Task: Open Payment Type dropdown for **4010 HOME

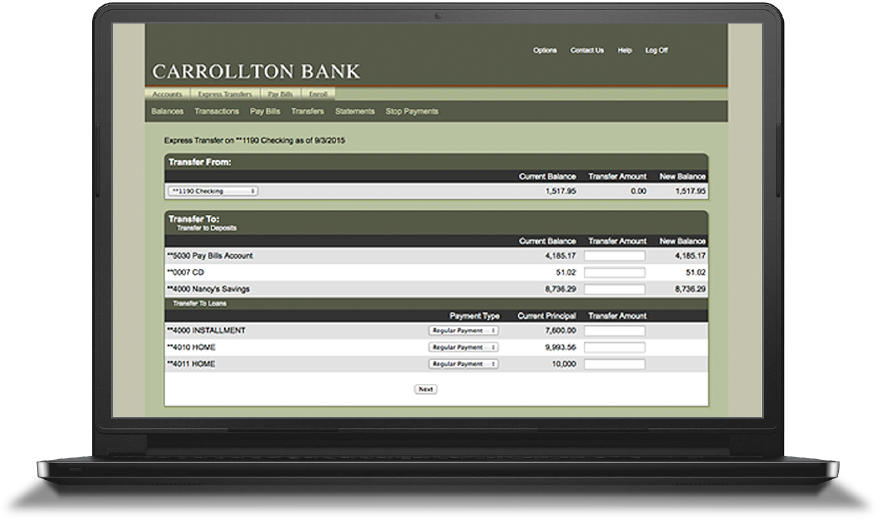Action: pyautogui.click(x=464, y=348)
